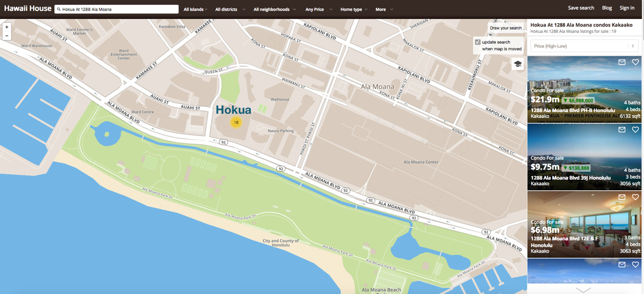This screenshot has height=294, width=644.
Task: Open the All islands dropdown
Action: click(195, 9)
